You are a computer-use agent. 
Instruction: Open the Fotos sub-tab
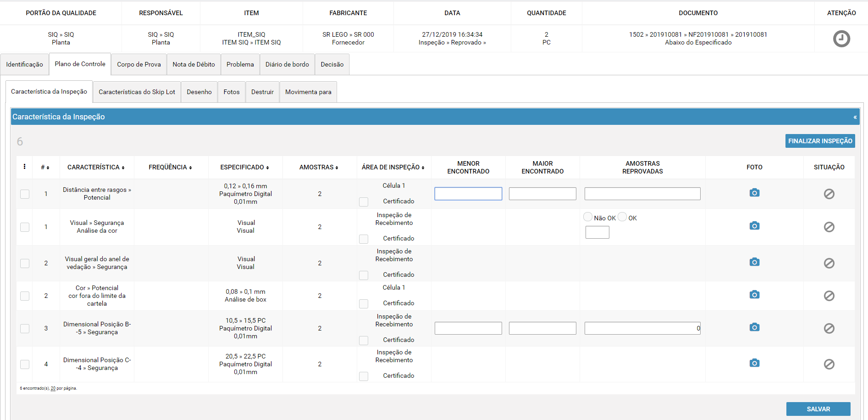pos(232,92)
